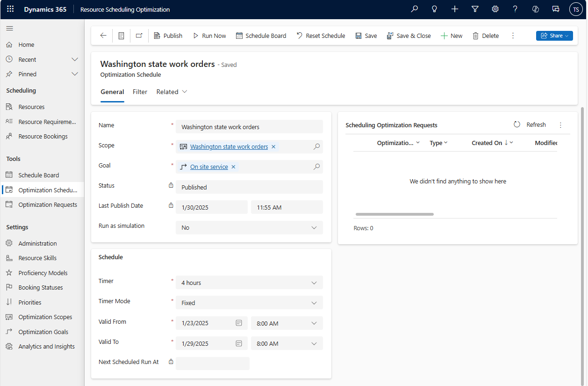Remove Washington state work orders from Scope
Viewport: 588px width, 386px height.
point(273,146)
